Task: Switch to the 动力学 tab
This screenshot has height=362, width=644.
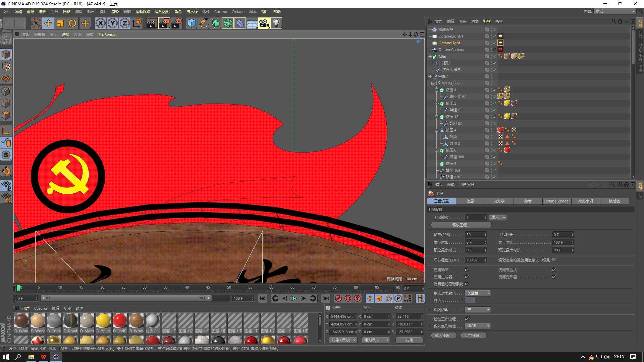Action: [499, 201]
